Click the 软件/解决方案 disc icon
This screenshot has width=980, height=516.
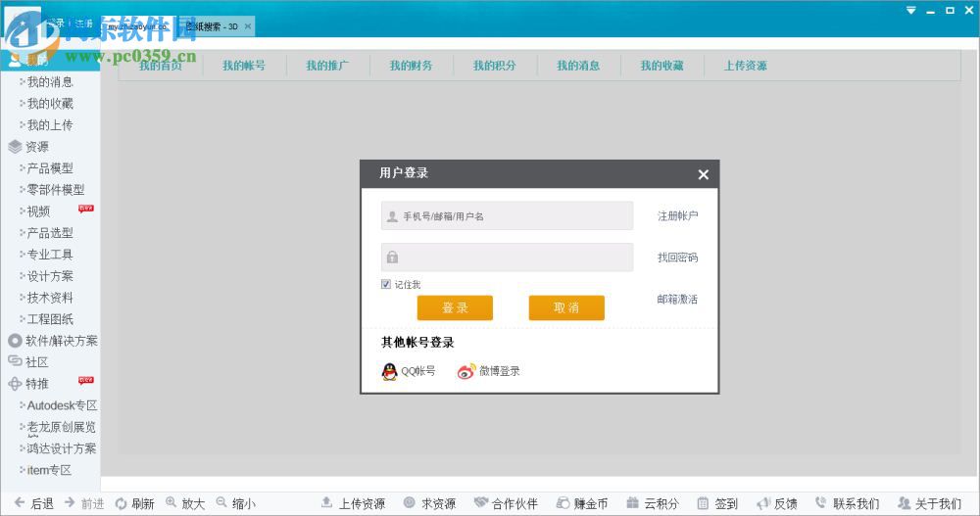tap(15, 341)
